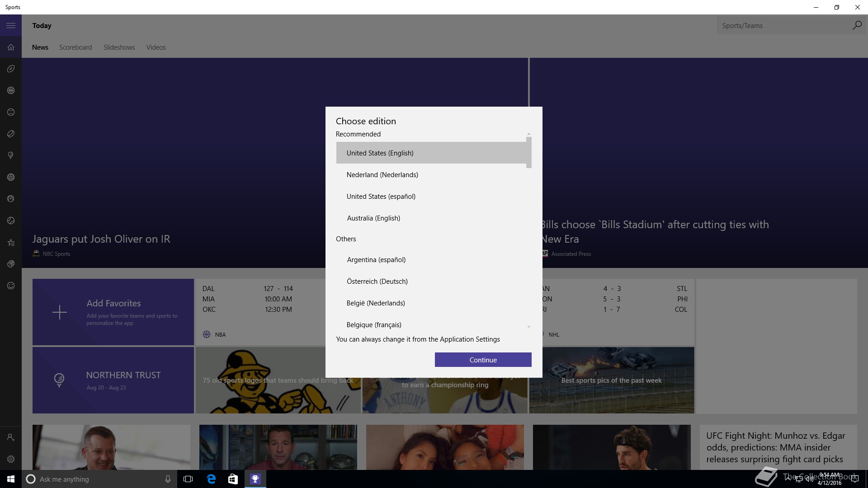
Task: Open the baseball section icon in sidebar
Action: (11, 112)
